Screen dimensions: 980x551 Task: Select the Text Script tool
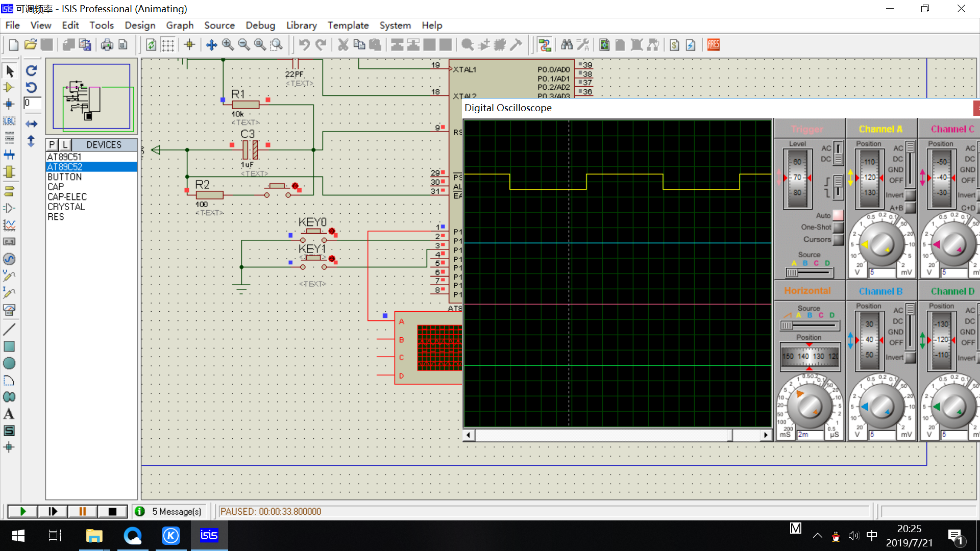click(x=9, y=138)
